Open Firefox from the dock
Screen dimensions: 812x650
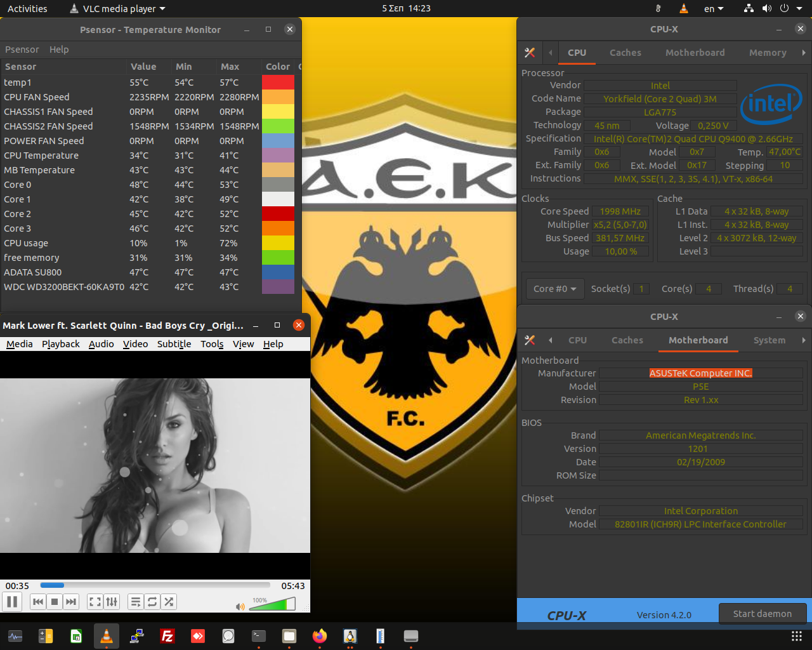point(320,636)
